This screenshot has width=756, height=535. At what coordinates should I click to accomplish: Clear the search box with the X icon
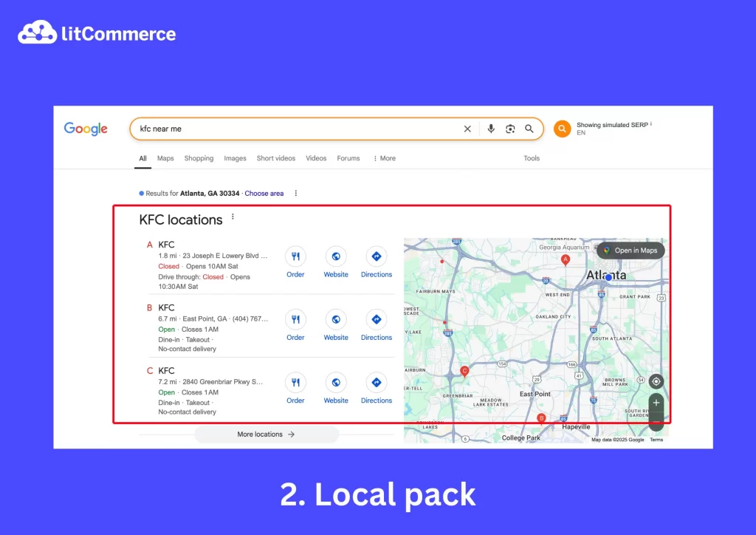467,129
